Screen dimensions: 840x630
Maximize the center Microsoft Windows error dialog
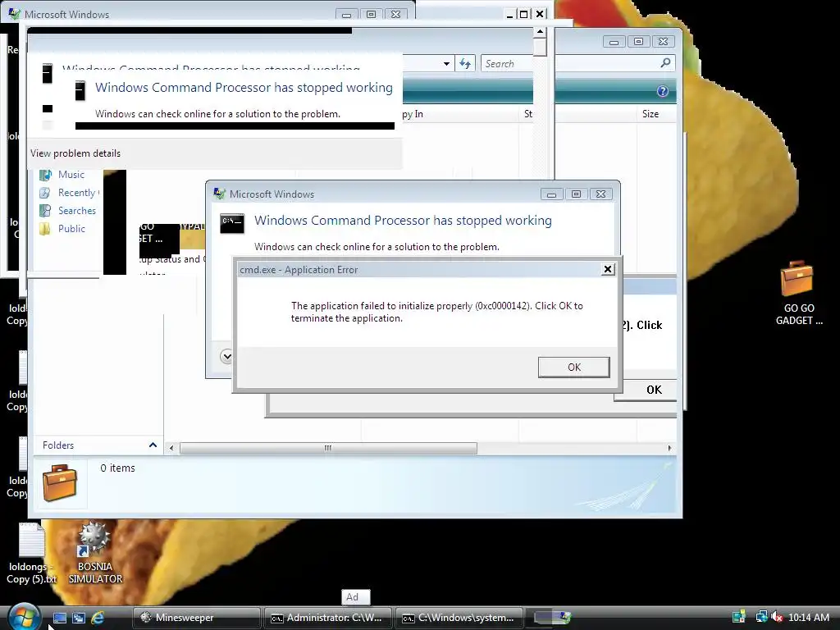pos(576,194)
